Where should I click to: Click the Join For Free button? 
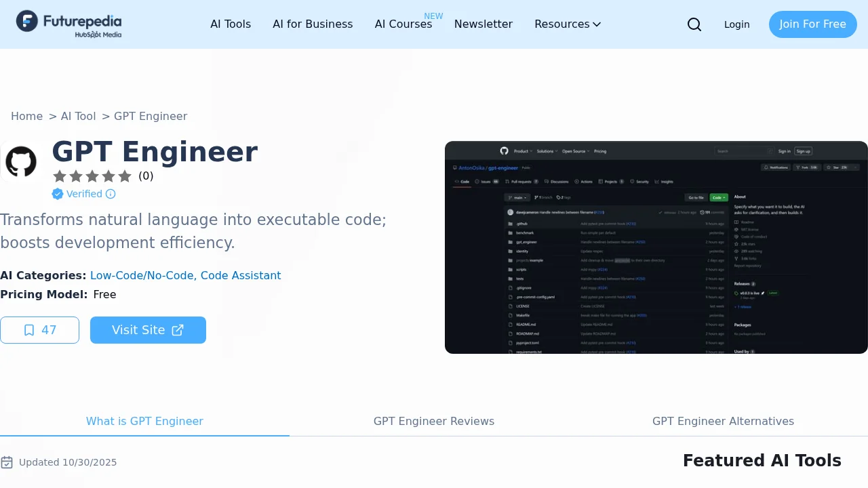pos(812,24)
